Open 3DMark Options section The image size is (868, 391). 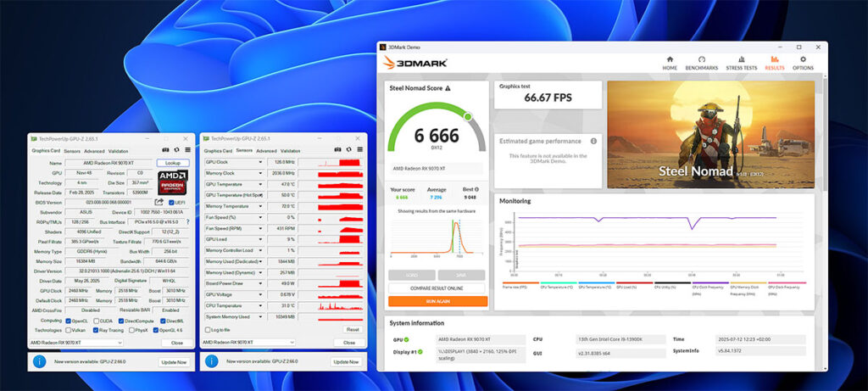(803, 63)
